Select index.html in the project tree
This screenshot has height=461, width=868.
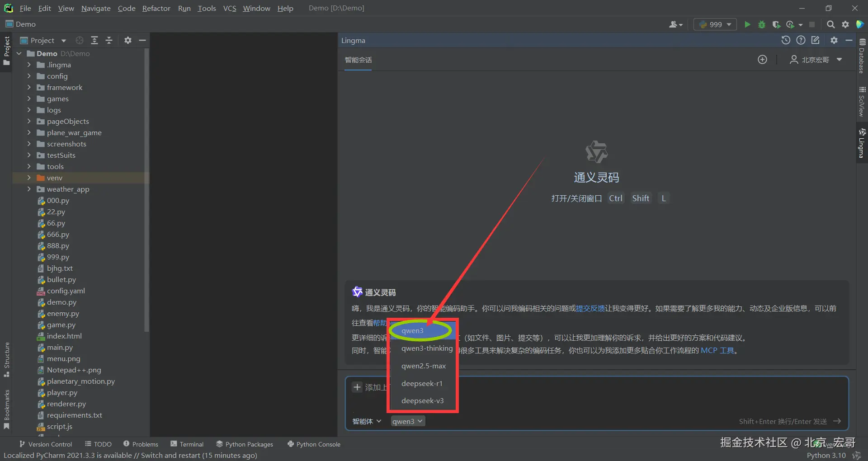pos(64,336)
